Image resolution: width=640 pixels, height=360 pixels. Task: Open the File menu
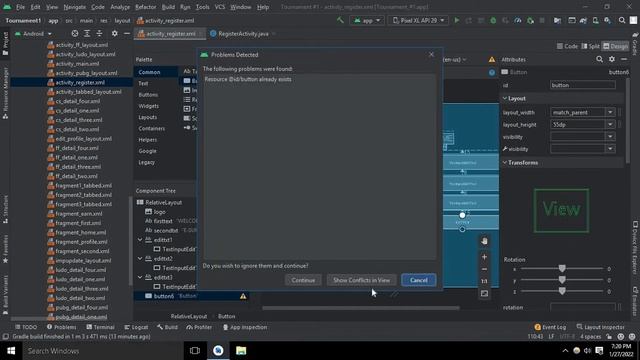point(20,7)
